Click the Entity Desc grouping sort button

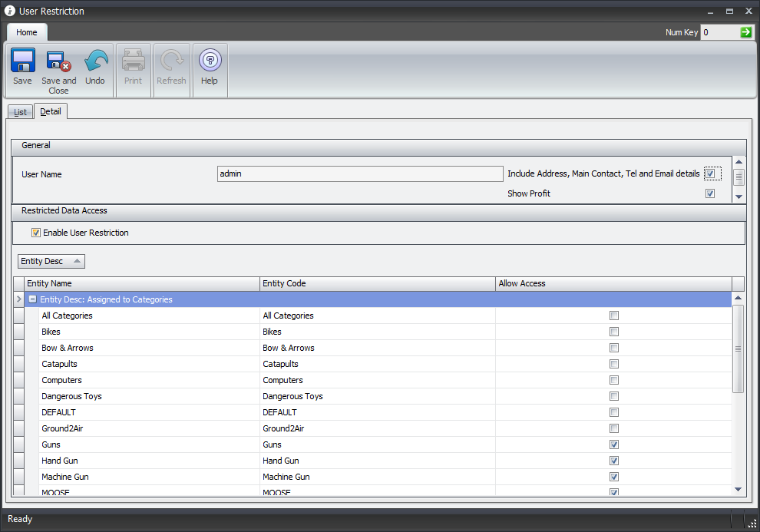tap(51, 261)
